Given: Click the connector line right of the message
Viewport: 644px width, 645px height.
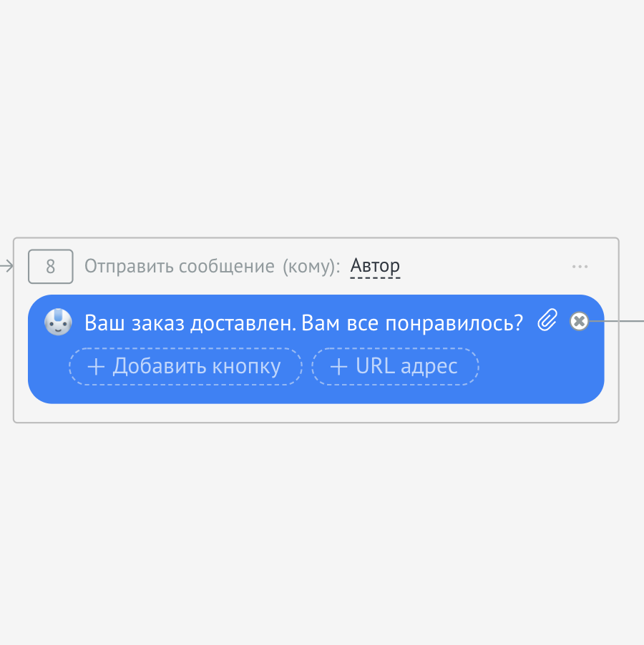Looking at the screenshot, I should (619, 322).
